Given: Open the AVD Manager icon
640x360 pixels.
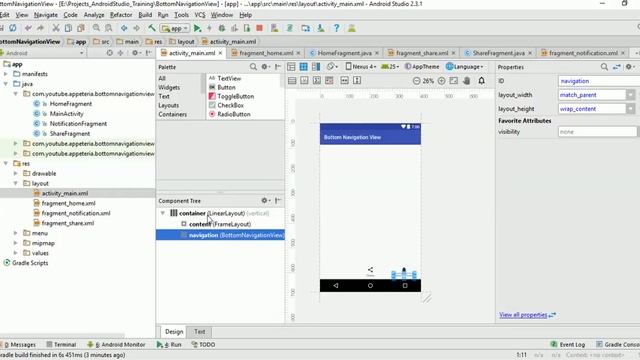Looking at the screenshot, I should coord(305,28).
